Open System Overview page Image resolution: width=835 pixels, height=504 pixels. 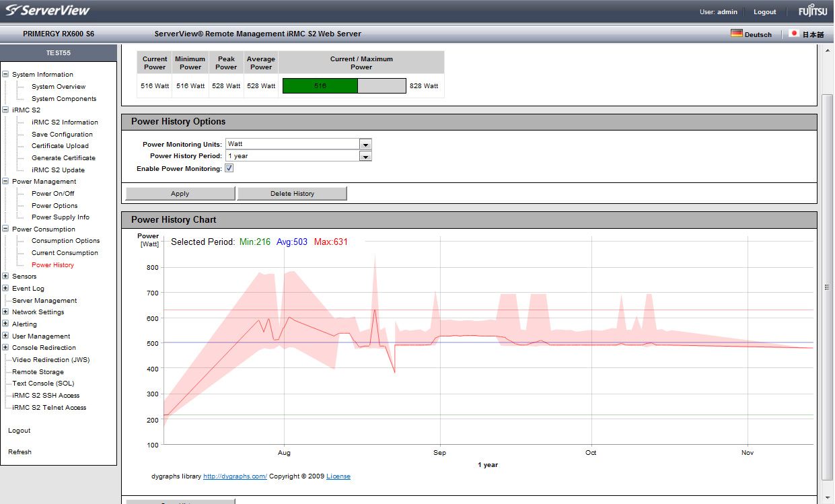(x=59, y=87)
